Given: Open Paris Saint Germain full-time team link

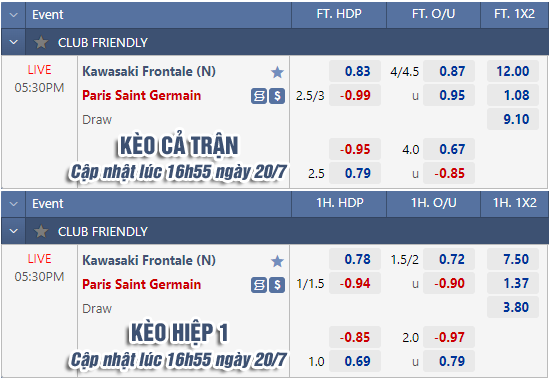Looking at the screenshot, I should pyautogui.click(x=142, y=96).
